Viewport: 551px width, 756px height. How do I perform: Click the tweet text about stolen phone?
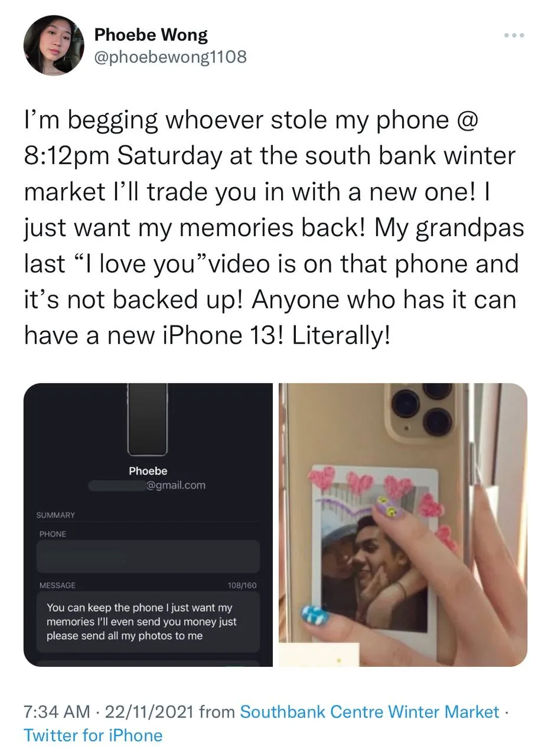coord(274,229)
